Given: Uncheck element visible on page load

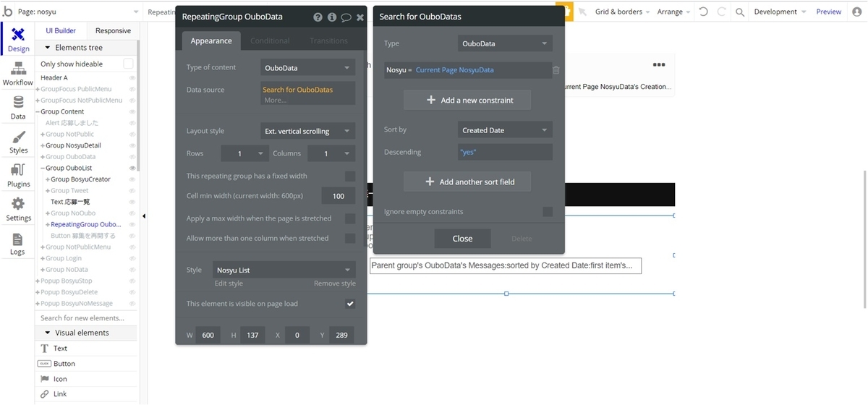Looking at the screenshot, I should [x=350, y=304].
